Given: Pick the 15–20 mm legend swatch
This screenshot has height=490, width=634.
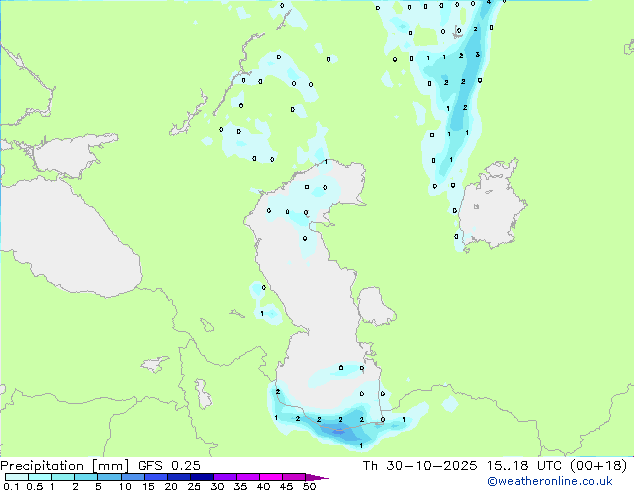Looking at the screenshot, I should [x=156, y=477].
